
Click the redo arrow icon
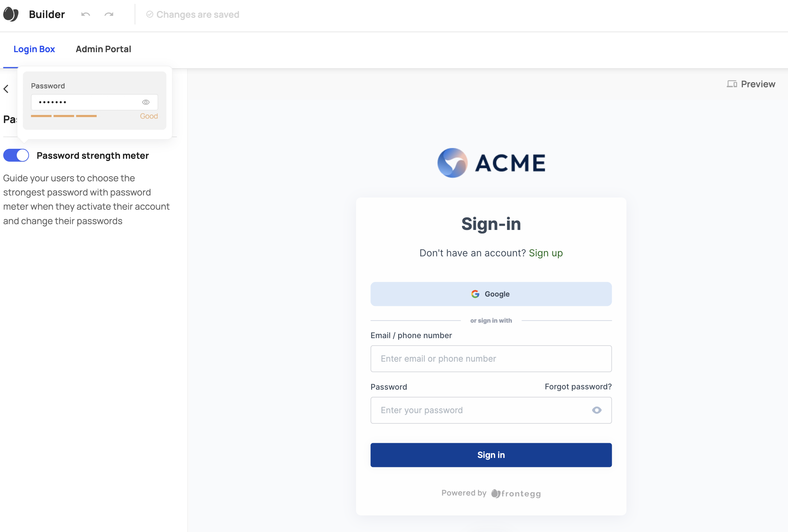[x=109, y=14]
